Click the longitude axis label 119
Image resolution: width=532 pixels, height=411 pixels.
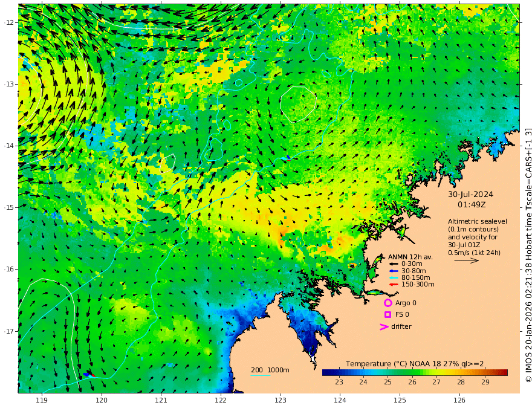click(42, 400)
